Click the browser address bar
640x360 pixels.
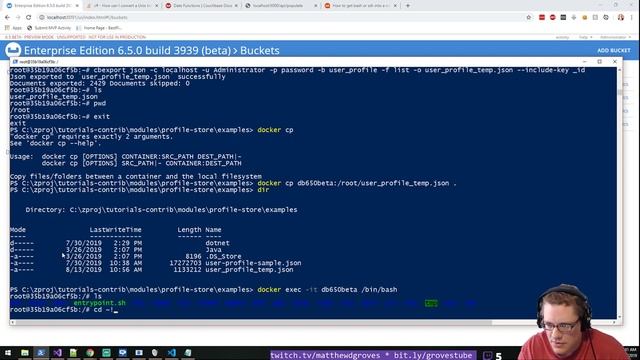tap(282, 17)
